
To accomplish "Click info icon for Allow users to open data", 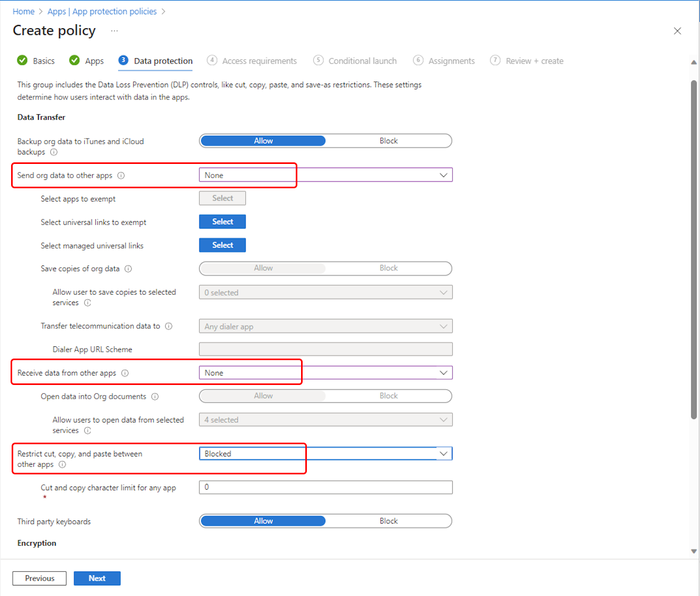I will (x=87, y=431).
